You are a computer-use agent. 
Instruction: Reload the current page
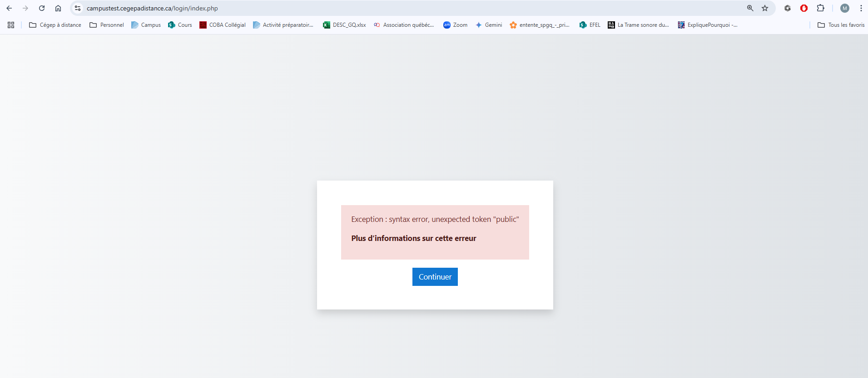42,8
